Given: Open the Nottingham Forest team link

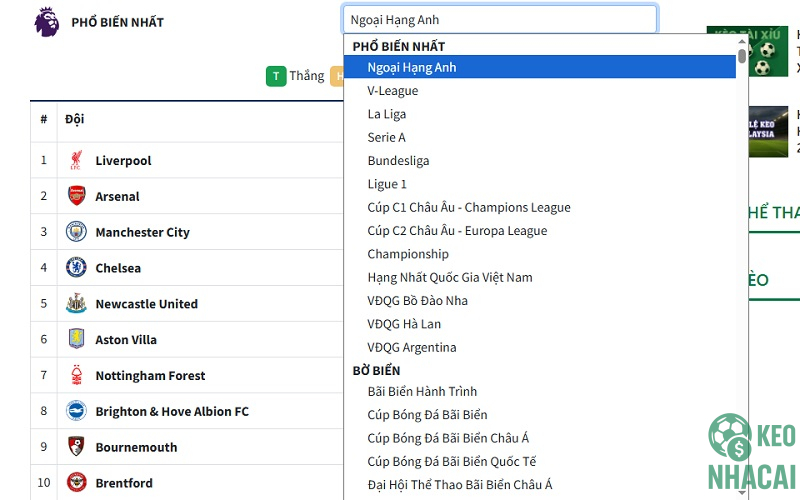Looking at the screenshot, I should [x=150, y=376].
